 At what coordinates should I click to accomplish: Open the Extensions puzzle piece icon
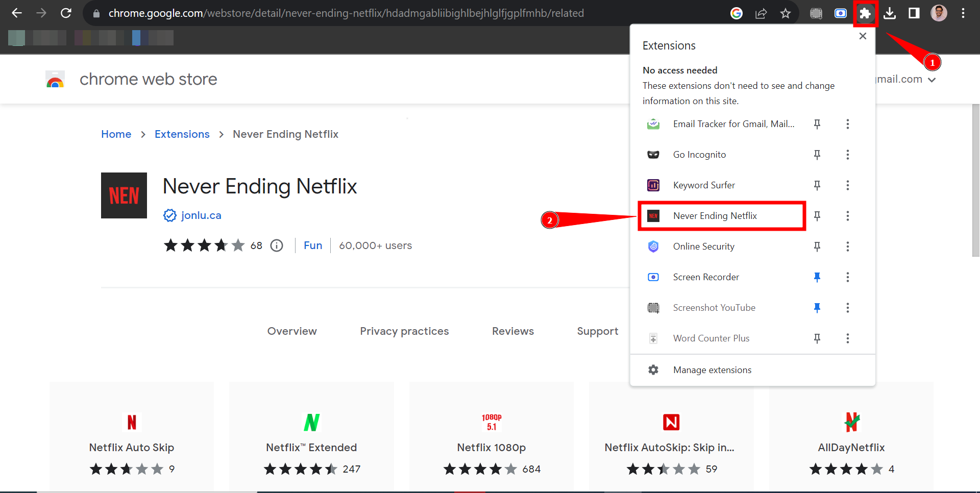click(865, 13)
